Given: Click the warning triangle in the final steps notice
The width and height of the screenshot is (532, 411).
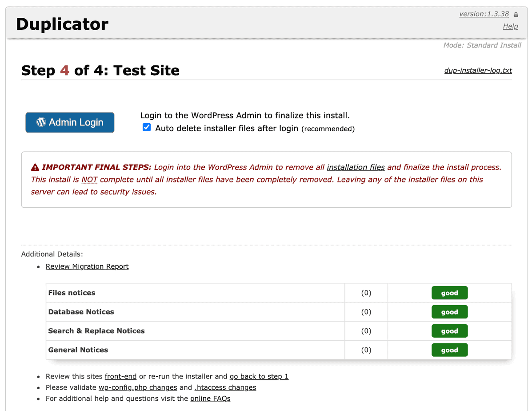Looking at the screenshot, I should pos(35,167).
